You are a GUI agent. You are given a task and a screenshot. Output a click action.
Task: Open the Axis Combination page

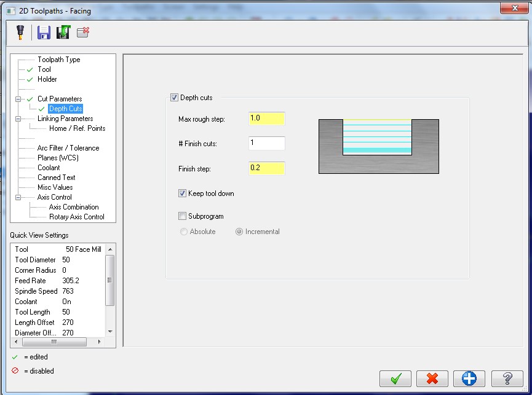click(74, 207)
